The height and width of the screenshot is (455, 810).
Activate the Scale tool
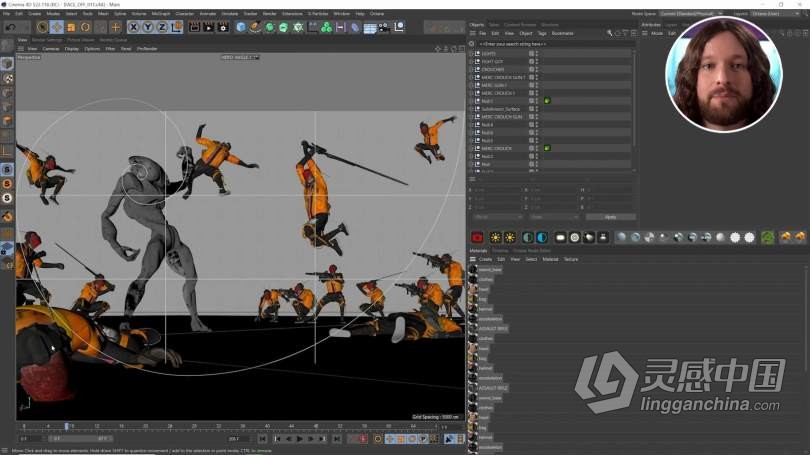[71, 27]
